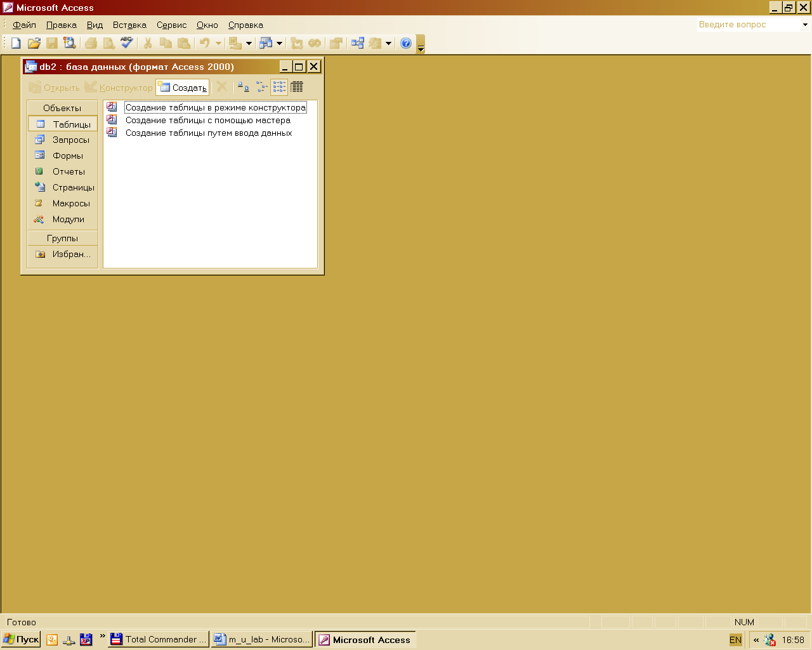Select Таблицы in Objects panel
Viewport: 812px width, 650px height.
63,124
